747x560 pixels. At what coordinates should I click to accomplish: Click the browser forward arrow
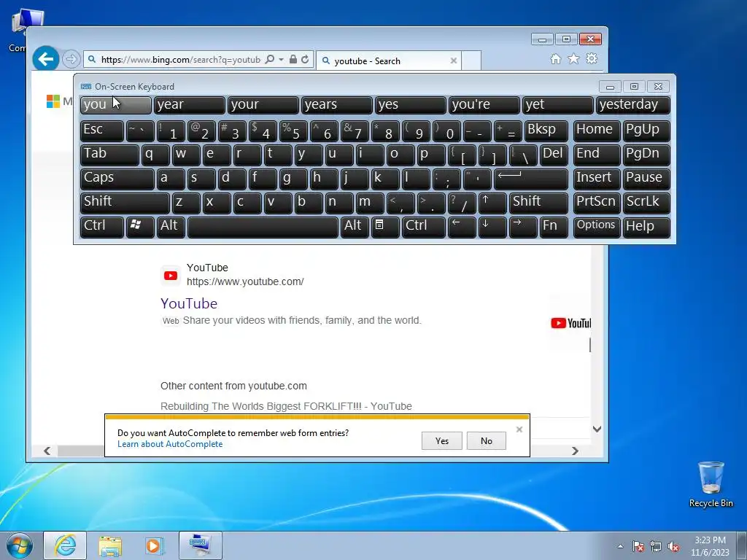(x=71, y=59)
